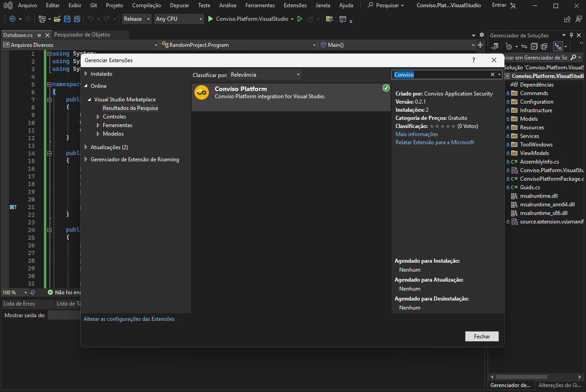Click the start without debugging outline arrow
Viewport: 586px width, 392px height.
tap(300, 19)
